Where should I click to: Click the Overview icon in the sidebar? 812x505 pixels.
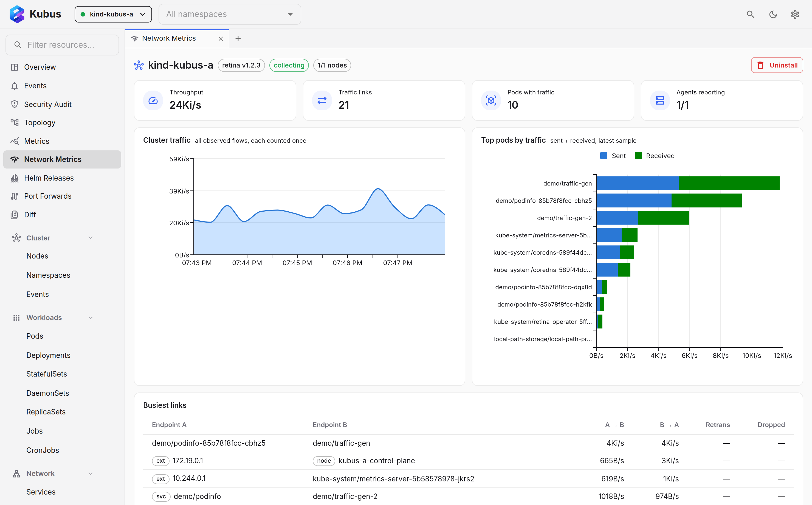tap(14, 67)
